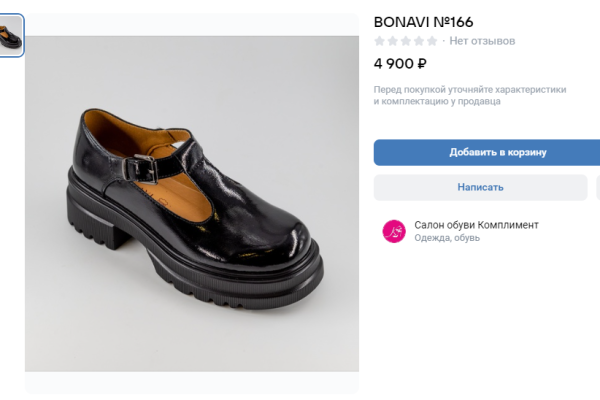Click the 4 900 ₽ price
The height and width of the screenshot is (400, 600).
[400, 64]
